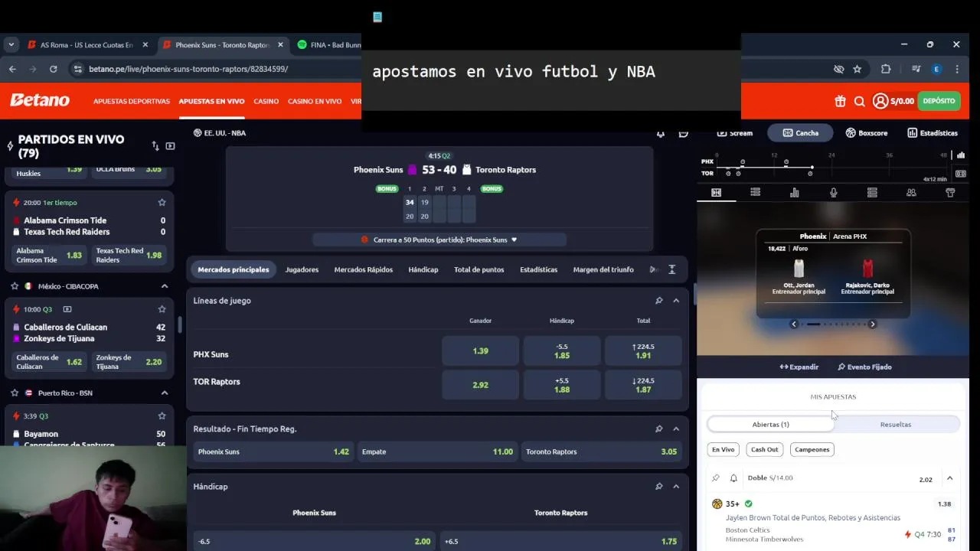Select the play-by-play list icon
Image resolution: width=980 pixels, height=551 pixels.
point(756,193)
